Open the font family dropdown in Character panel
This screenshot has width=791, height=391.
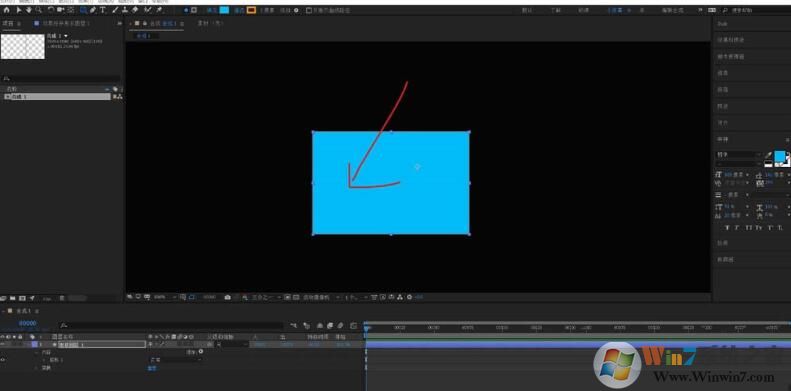click(739, 154)
